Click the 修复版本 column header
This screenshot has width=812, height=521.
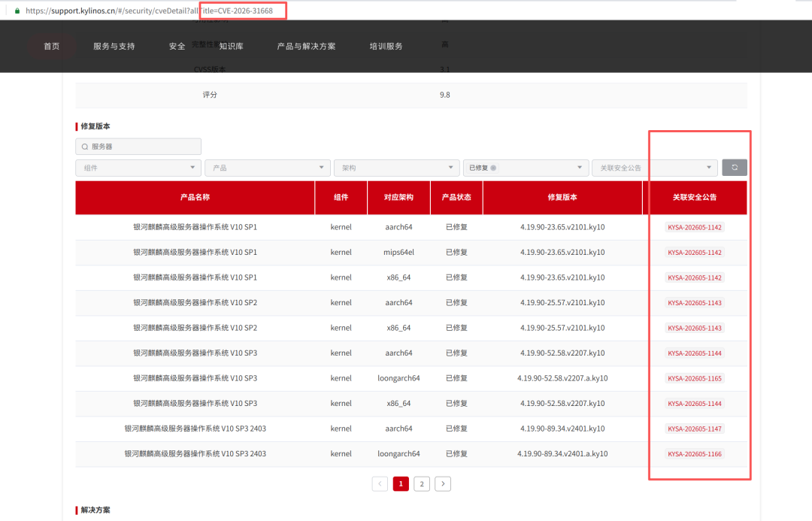(x=562, y=197)
